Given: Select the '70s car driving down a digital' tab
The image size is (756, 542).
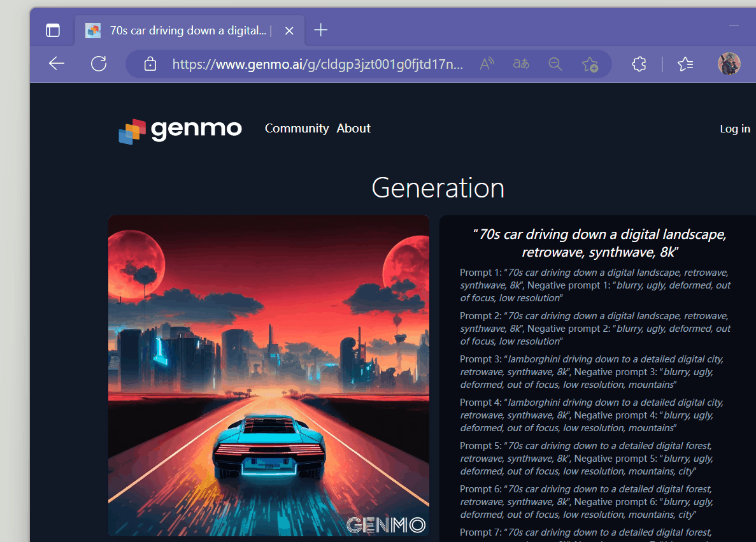Looking at the screenshot, I should (x=190, y=31).
